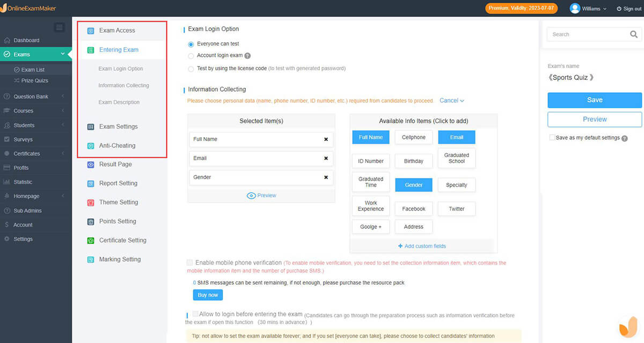The height and width of the screenshot is (343, 644).
Task: Save the exam settings
Action: 595,100
